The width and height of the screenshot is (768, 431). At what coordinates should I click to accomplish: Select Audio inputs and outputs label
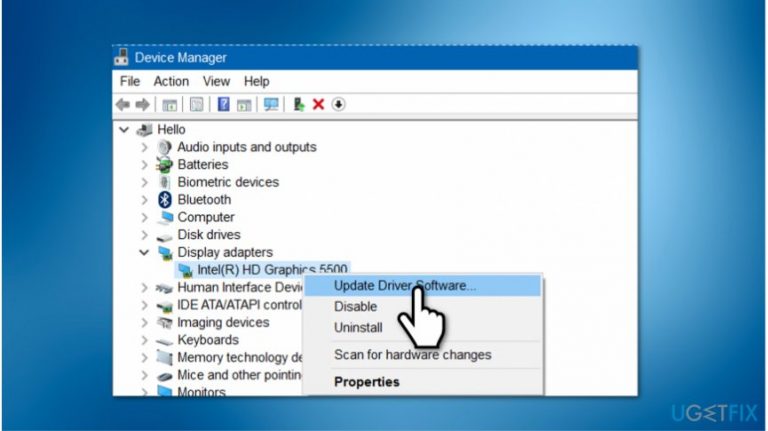(247, 147)
